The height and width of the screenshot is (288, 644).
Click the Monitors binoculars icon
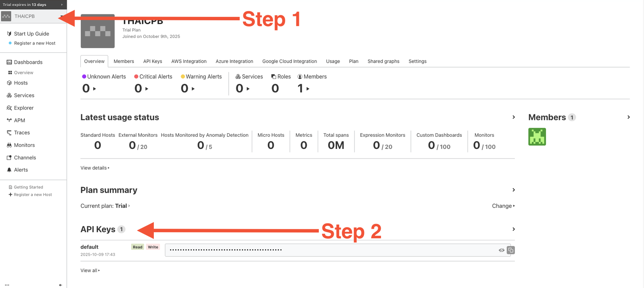coord(9,145)
